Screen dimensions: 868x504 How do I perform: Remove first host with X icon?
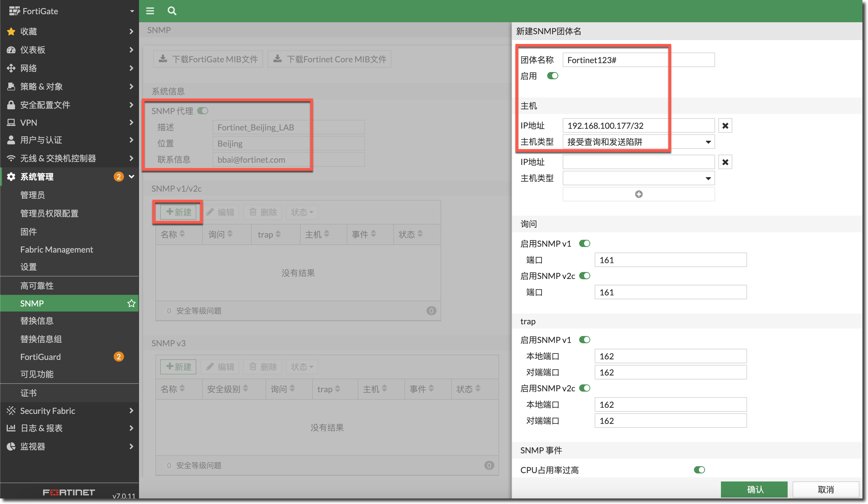(x=725, y=126)
